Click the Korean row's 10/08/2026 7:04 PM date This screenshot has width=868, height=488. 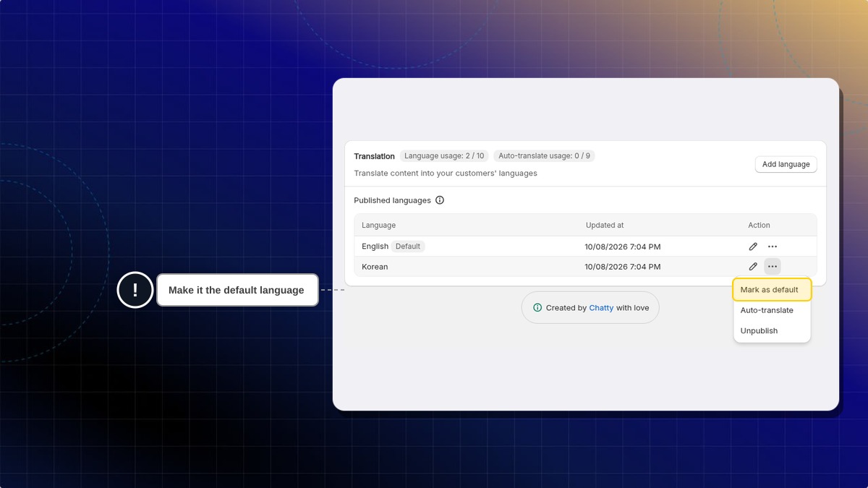623,267
